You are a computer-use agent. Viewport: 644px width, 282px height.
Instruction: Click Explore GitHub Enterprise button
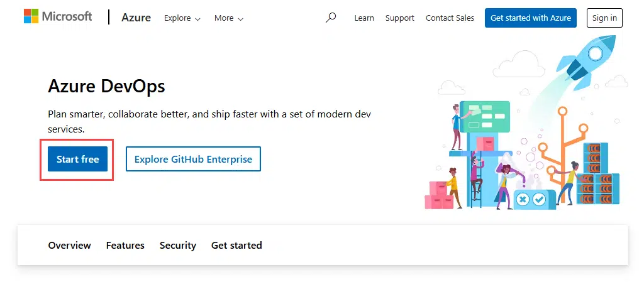[193, 159]
